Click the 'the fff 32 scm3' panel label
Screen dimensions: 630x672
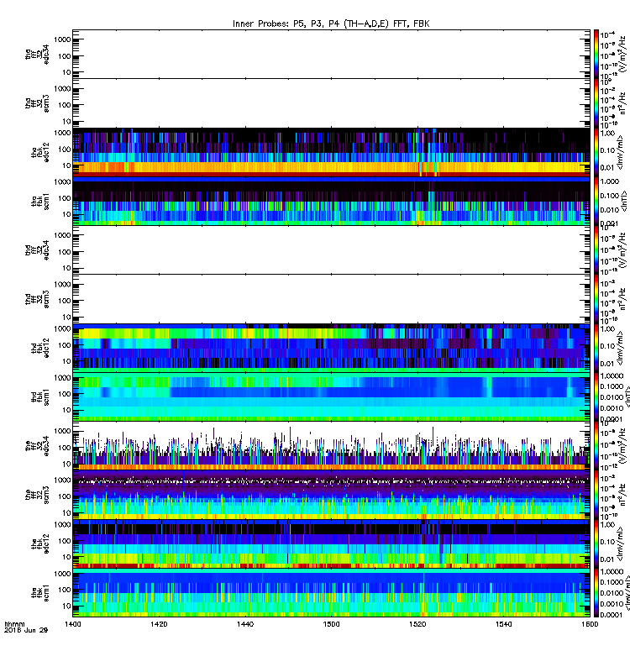tap(37, 495)
